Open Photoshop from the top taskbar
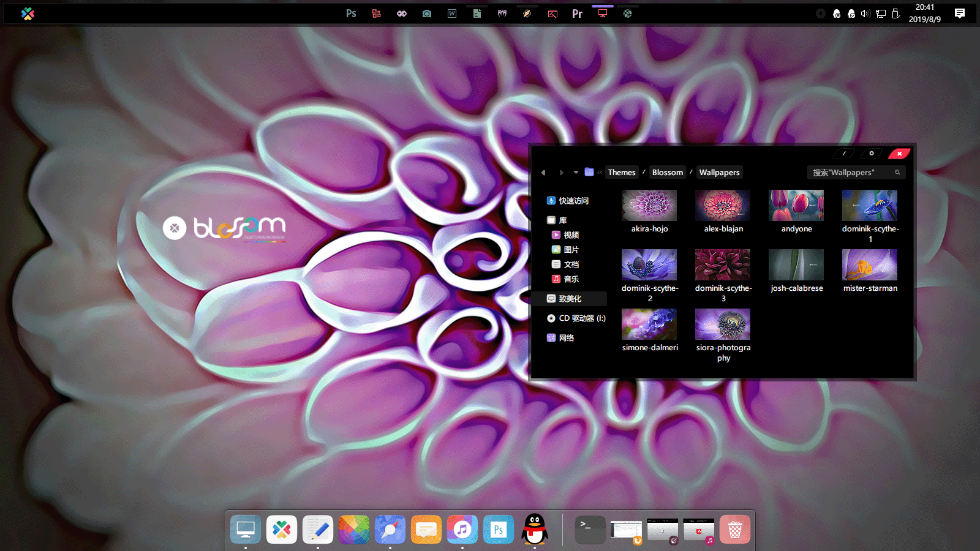Image resolution: width=980 pixels, height=551 pixels. click(x=351, y=13)
